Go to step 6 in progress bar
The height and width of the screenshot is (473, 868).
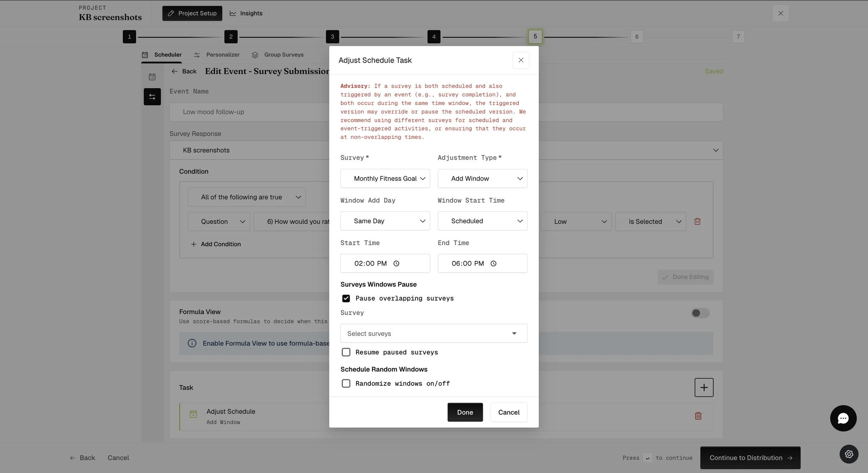tap(637, 36)
